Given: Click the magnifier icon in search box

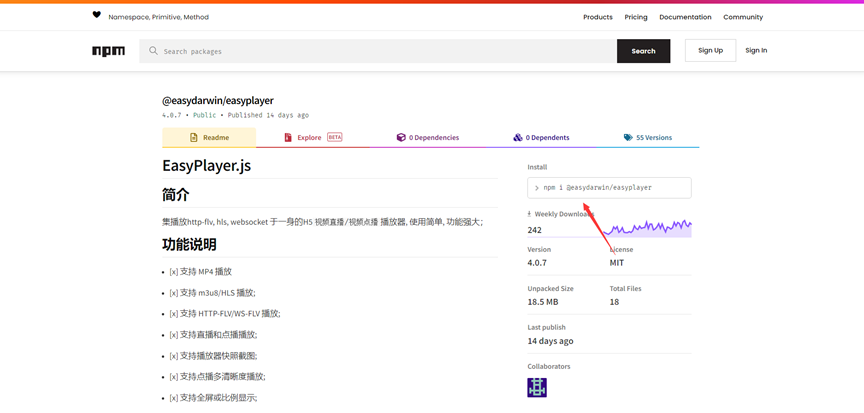Looking at the screenshot, I should (x=154, y=51).
